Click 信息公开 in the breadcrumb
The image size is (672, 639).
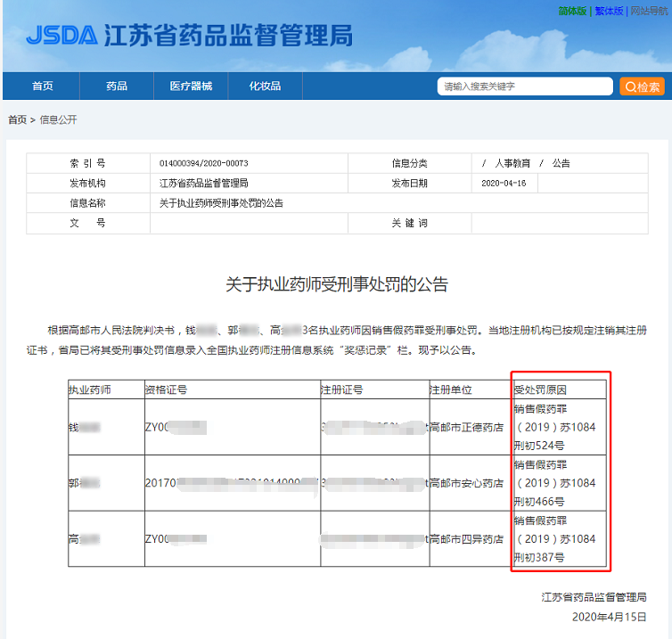point(59,119)
